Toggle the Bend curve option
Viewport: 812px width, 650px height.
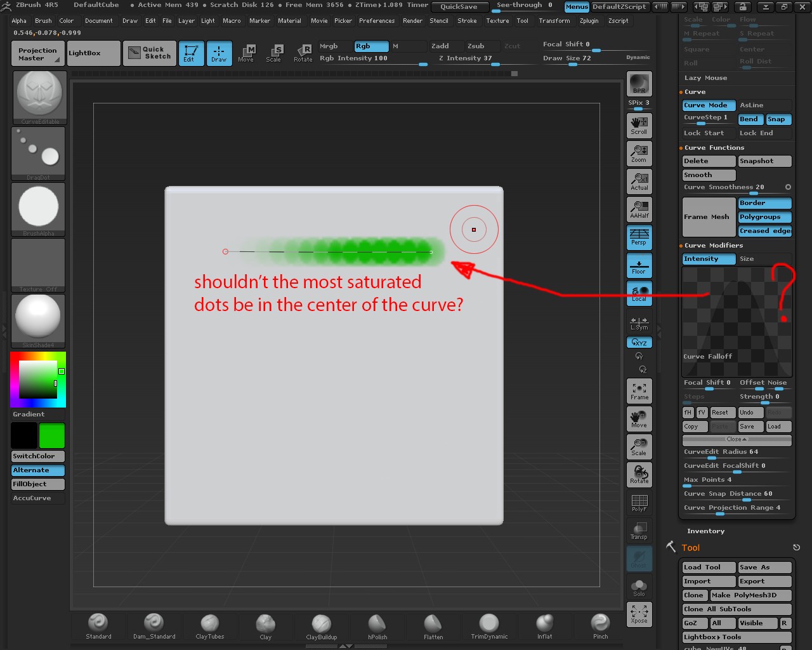pos(750,119)
